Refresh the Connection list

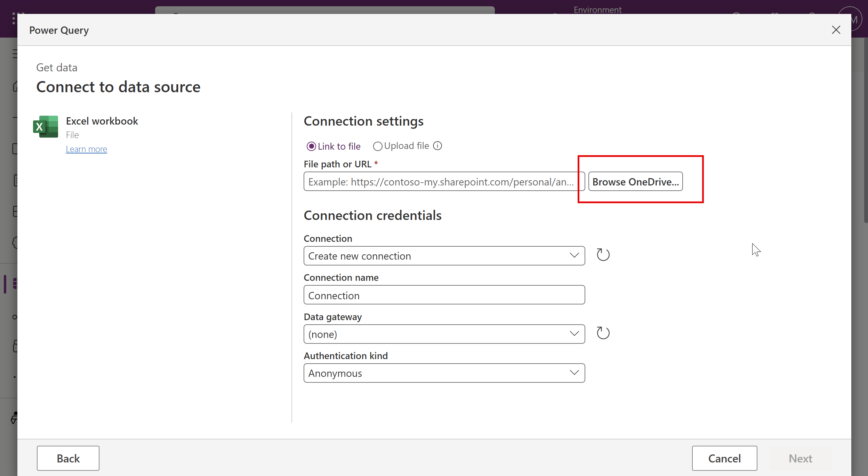point(603,255)
